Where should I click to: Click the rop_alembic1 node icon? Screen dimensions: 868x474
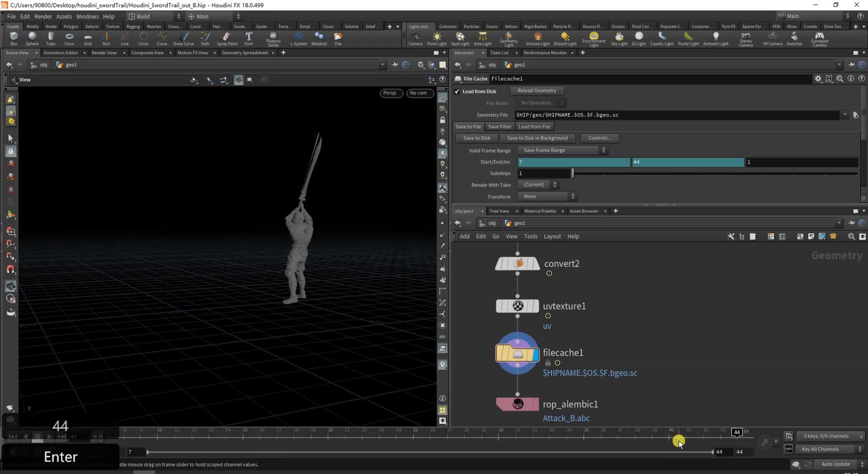coord(518,404)
